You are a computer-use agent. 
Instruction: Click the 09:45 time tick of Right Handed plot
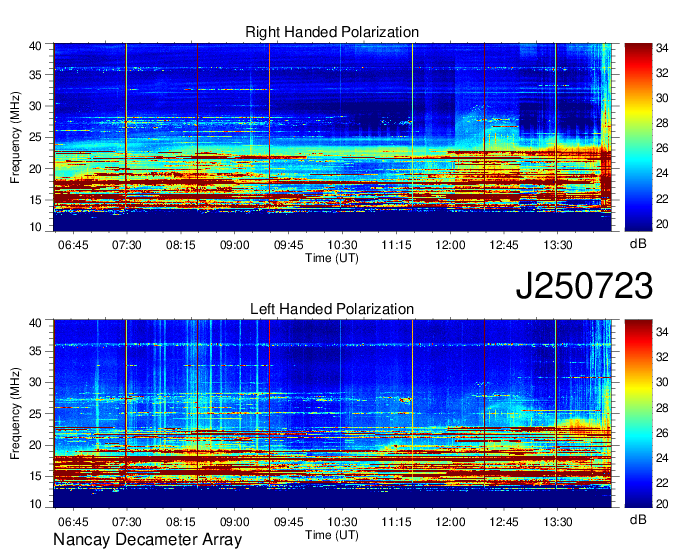tap(288, 245)
